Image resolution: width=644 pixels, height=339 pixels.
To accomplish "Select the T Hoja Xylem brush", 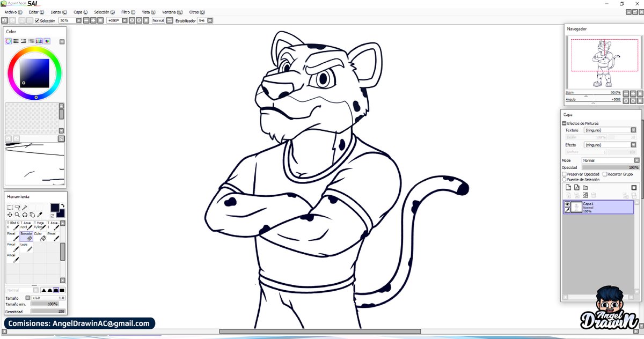I will pos(40,225).
